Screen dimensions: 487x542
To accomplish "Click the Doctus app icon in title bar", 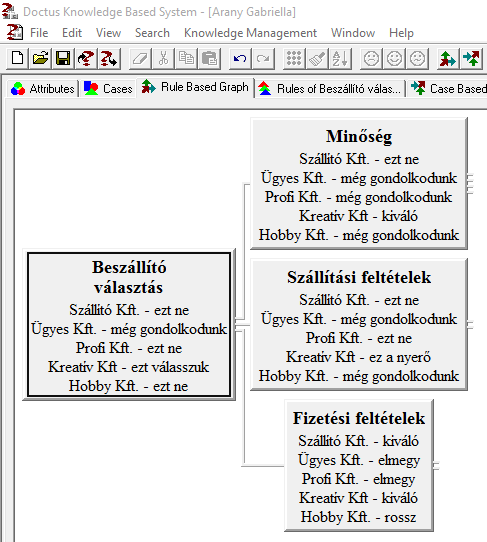I will (10, 11).
